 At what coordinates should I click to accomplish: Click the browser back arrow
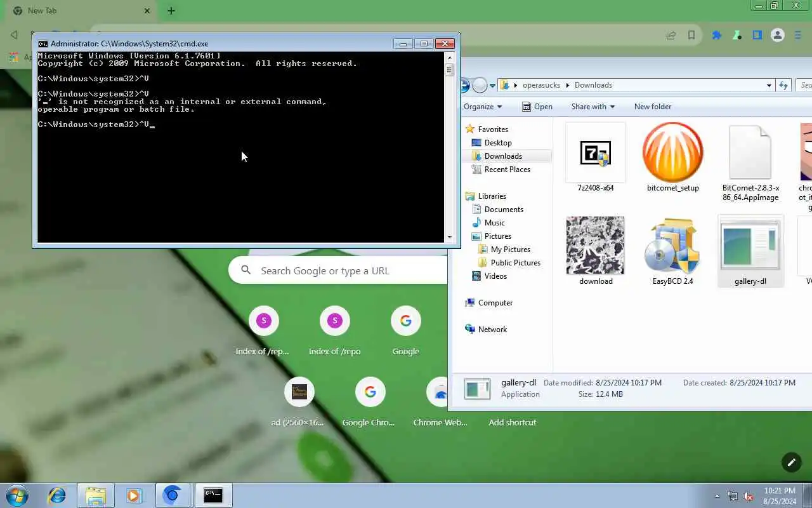click(14, 35)
